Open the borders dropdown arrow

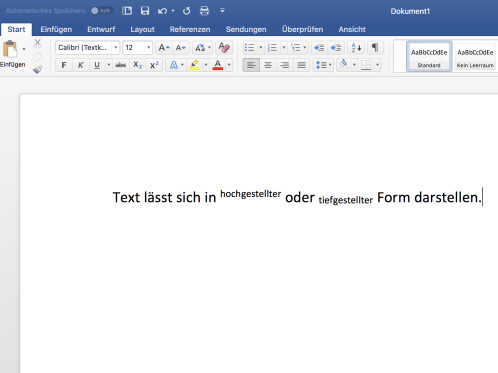377,65
